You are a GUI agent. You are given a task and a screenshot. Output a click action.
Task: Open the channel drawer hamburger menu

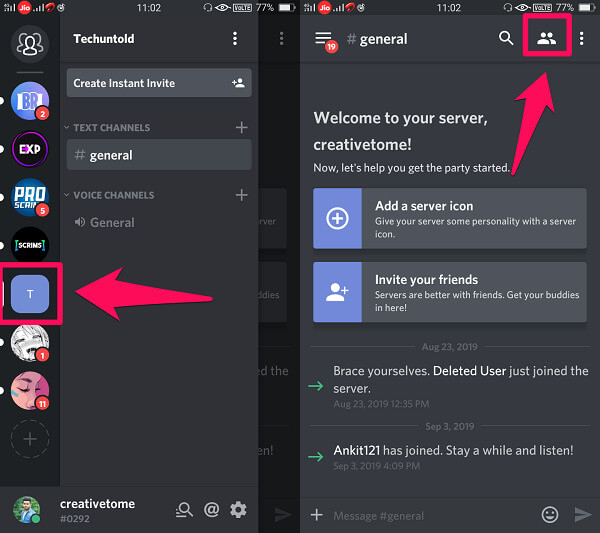tap(323, 39)
